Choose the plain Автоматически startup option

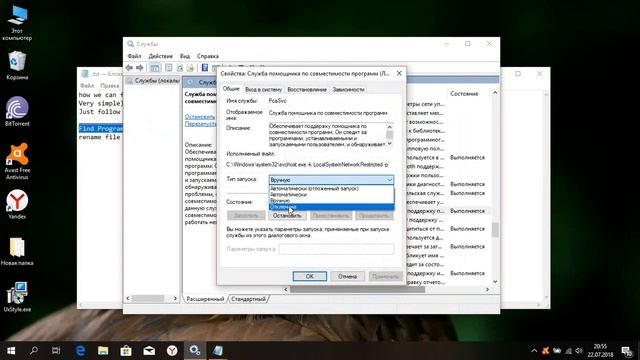click(331, 195)
